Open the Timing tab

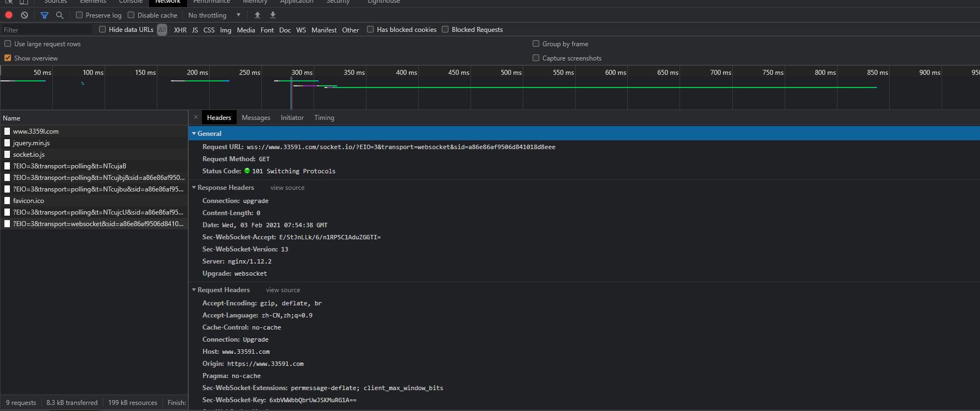[324, 117]
